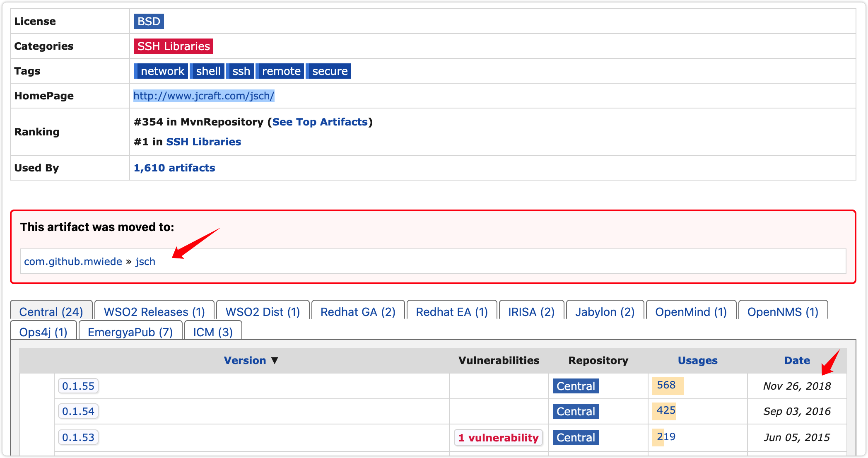868x458 pixels.
Task: Sort the table by Date header
Action: tap(797, 361)
